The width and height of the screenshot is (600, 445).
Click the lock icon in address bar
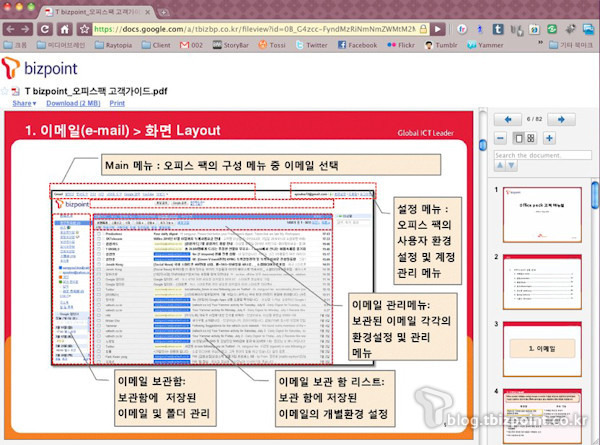(x=423, y=29)
